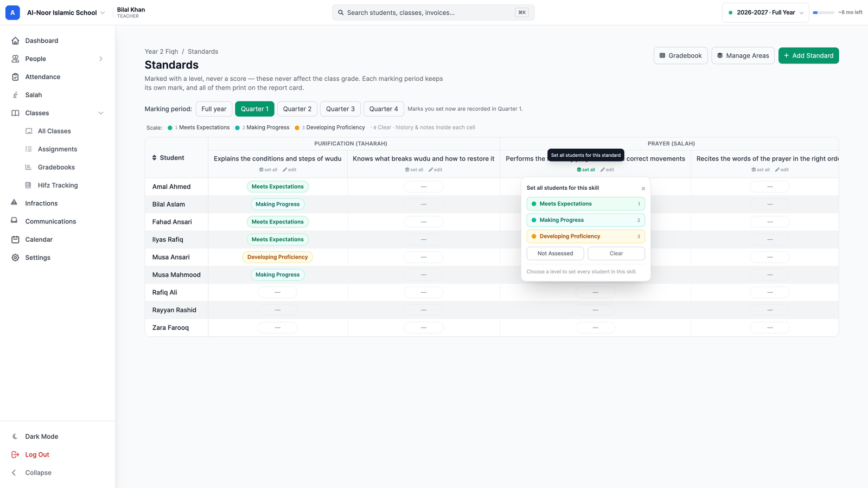
Task: Click the Gradebooks sidebar icon
Action: pyautogui.click(x=28, y=167)
